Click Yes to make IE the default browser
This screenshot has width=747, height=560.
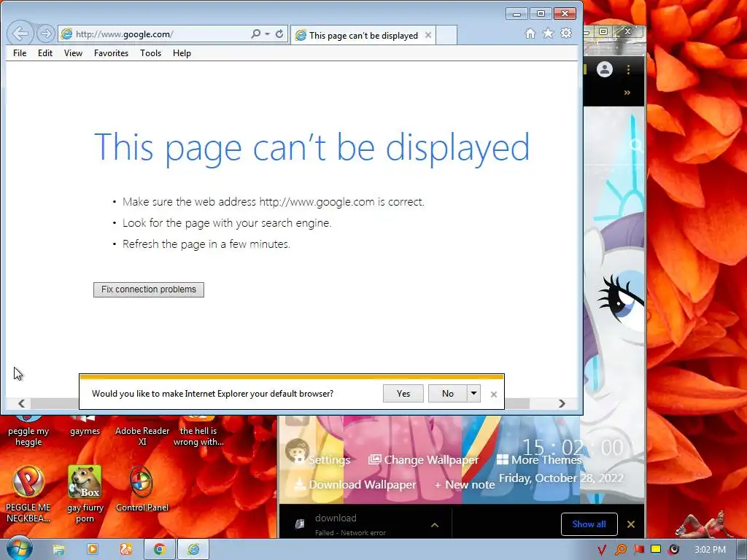403,393
